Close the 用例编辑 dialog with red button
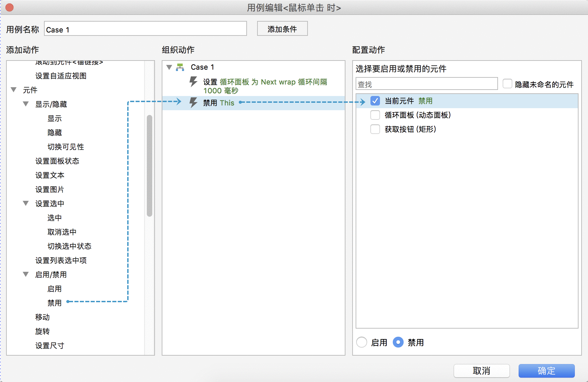 [x=9, y=7]
